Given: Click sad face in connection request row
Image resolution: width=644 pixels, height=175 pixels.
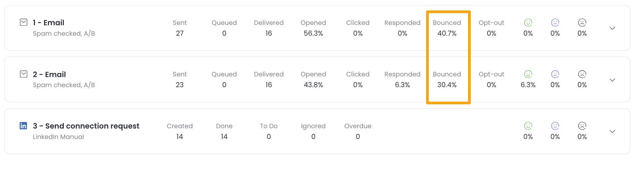Looking at the screenshot, I should [x=582, y=126].
